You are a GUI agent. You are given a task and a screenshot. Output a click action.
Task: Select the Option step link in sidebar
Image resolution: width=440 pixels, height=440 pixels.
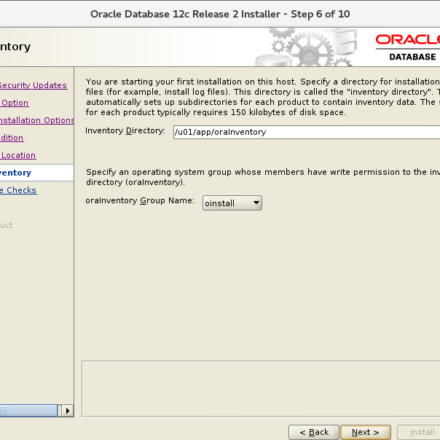coord(14,103)
